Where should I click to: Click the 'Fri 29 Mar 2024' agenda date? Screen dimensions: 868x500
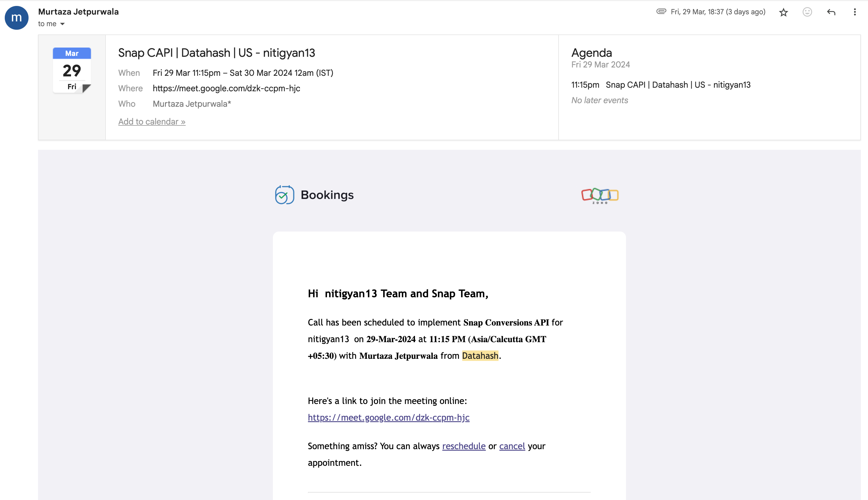[600, 65]
